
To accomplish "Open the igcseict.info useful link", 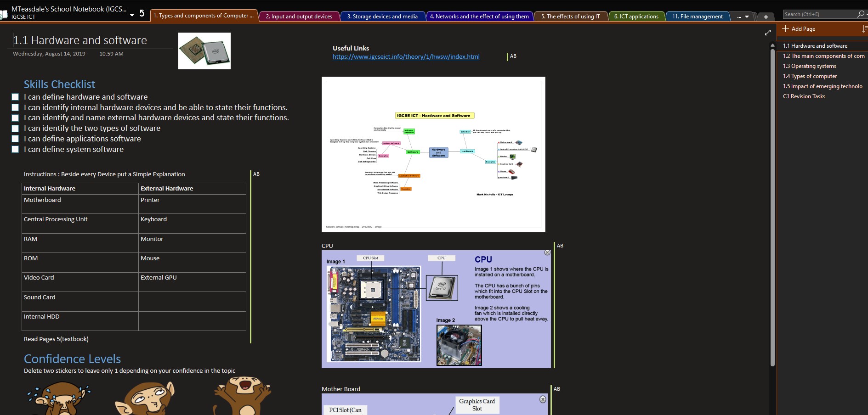I will (406, 57).
